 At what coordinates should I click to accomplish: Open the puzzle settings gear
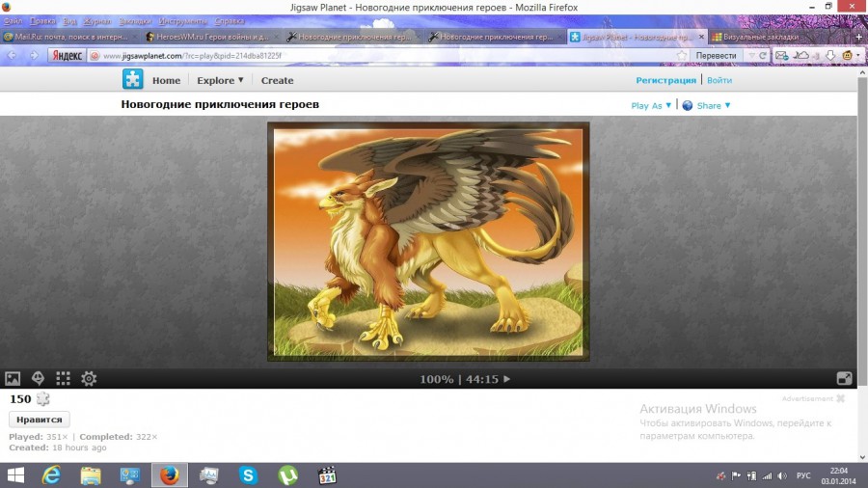pos(89,379)
